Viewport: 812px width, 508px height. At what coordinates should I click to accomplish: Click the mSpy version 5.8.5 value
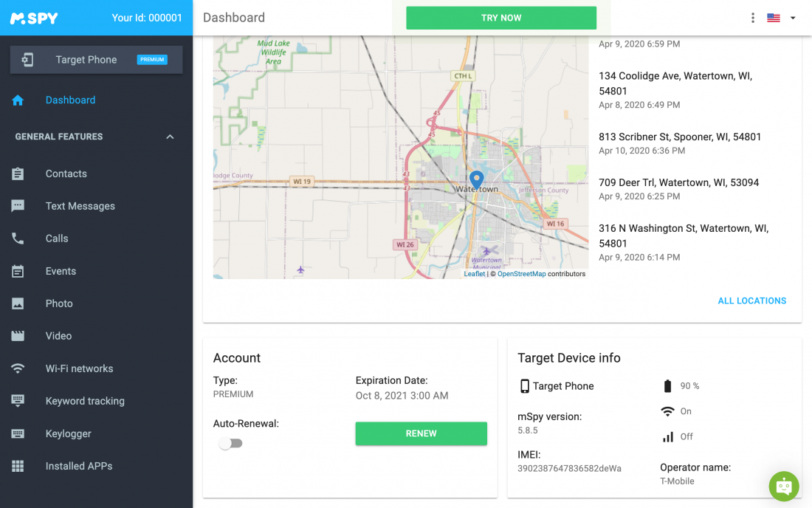528,430
